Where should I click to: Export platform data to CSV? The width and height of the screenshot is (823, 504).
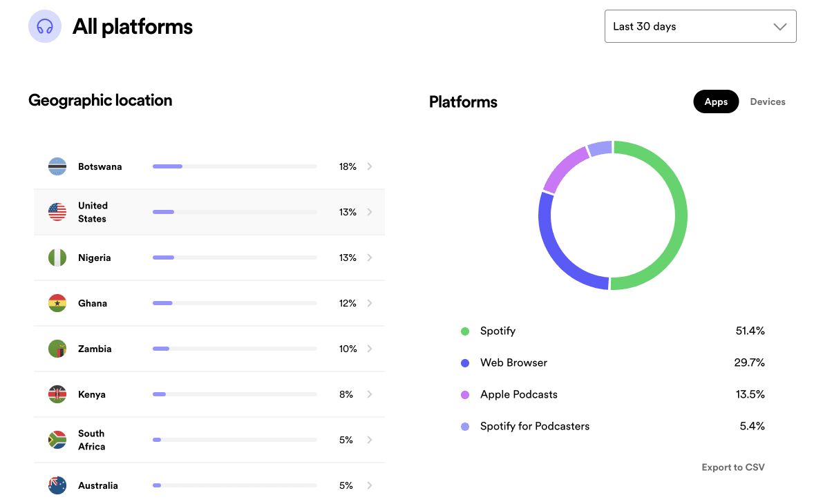click(x=732, y=467)
